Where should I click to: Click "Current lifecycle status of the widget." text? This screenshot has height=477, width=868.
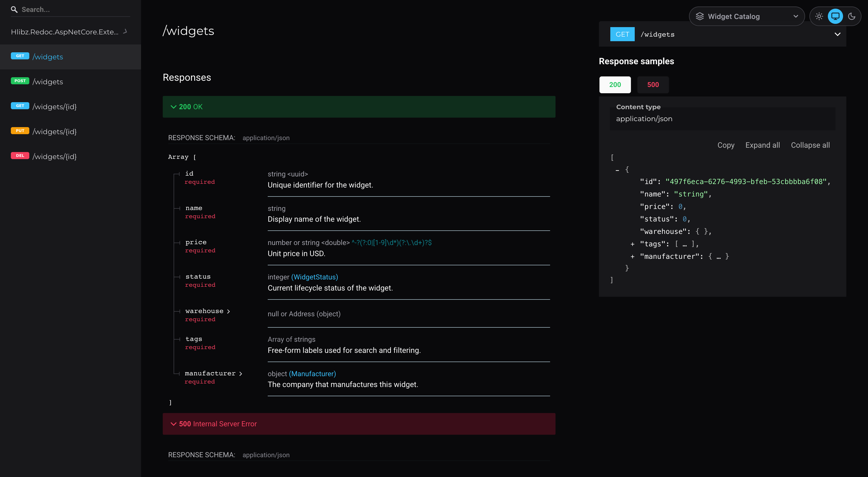[x=330, y=288]
